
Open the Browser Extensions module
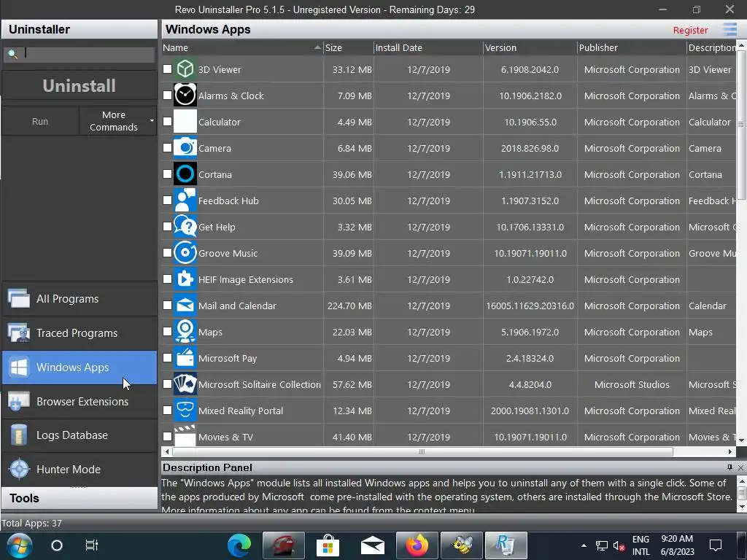click(x=80, y=402)
